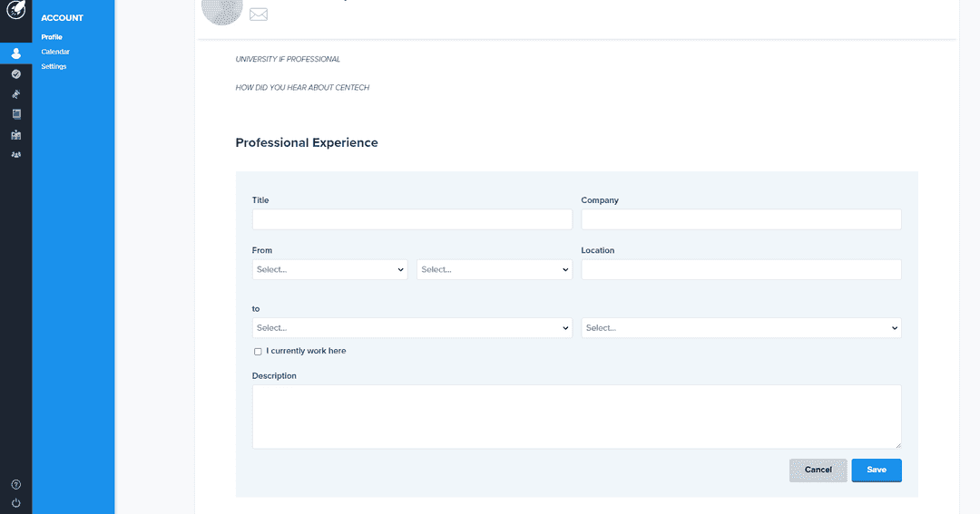Screen dimensions: 980x514
Task: Click the Description text area
Action: click(x=576, y=416)
